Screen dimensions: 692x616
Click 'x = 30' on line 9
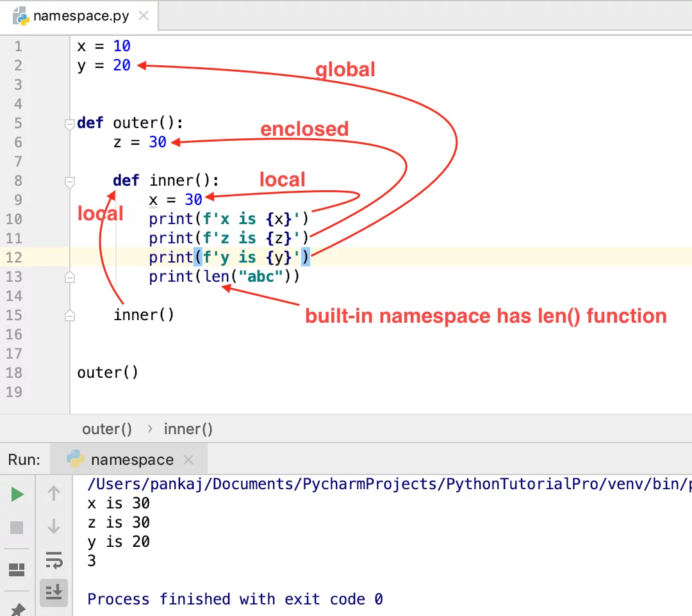[x=176, y=200]
